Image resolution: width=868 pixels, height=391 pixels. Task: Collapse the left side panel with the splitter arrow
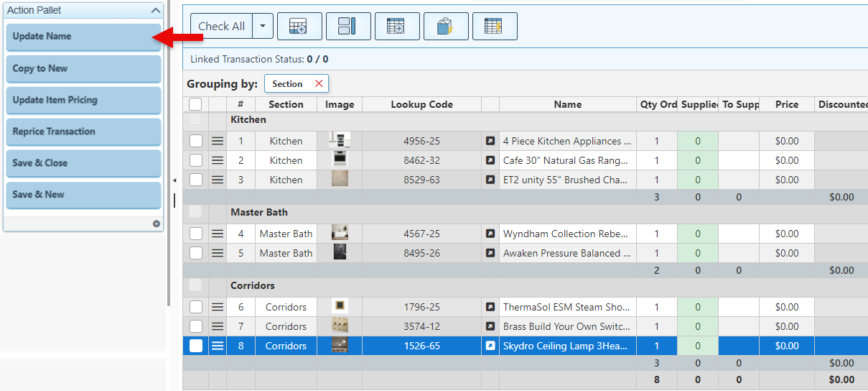[174, 180]
